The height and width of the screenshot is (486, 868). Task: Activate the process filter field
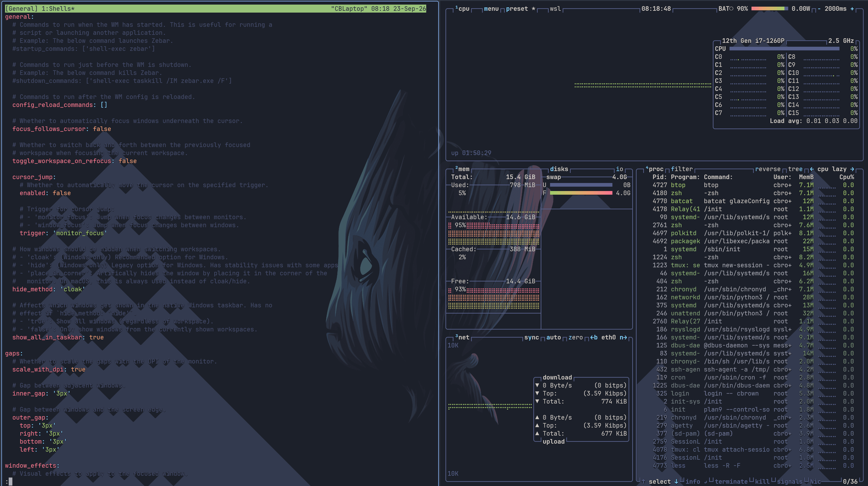682,169
